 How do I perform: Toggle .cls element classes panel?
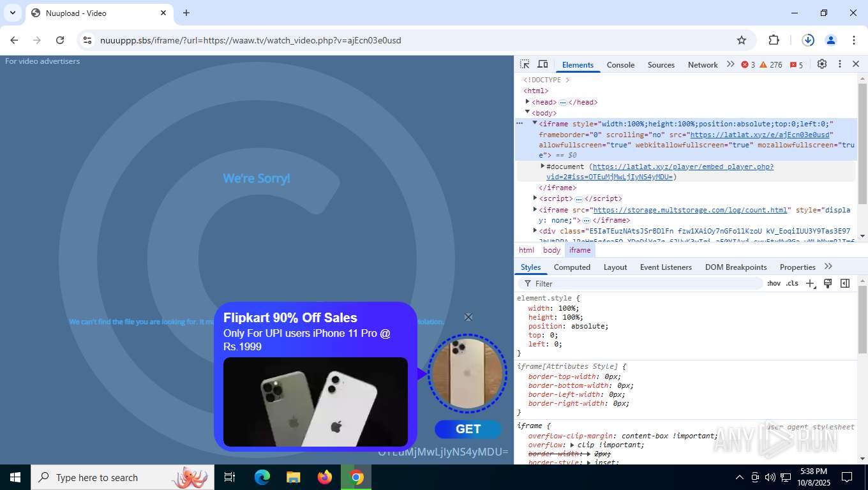pos(792,283)
